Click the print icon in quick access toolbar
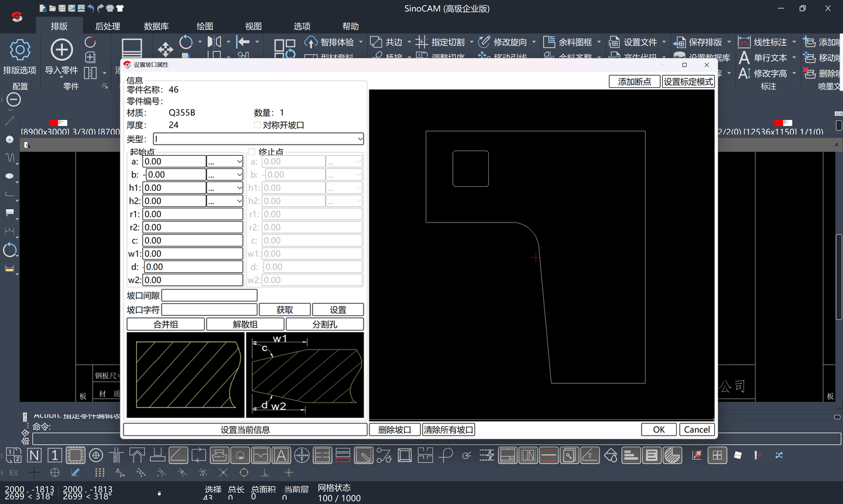Screen dimensions: 843x504 110,8
